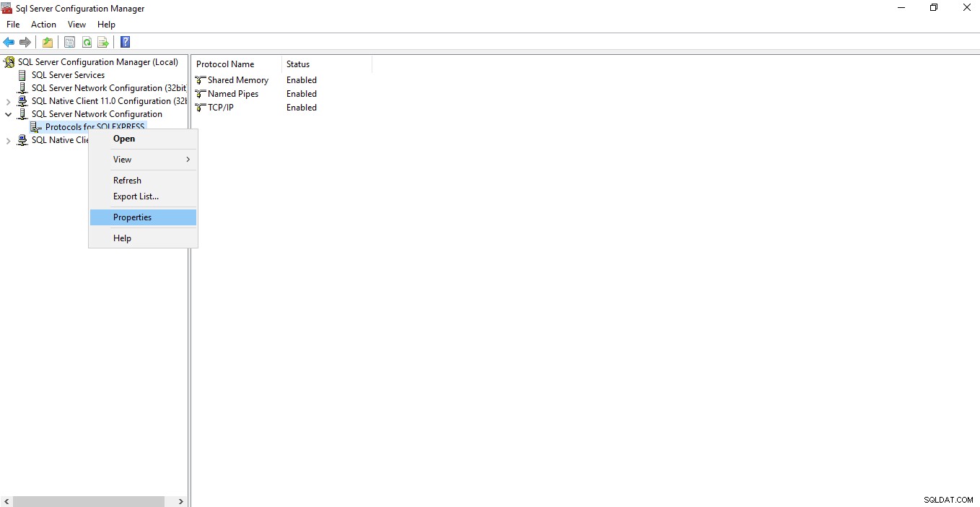Image resolution: width=980 pixels, height=507 pixels.
Task: Click the SQL Native Client 11.0 Configuration icon
Action: tap(22, 101)
